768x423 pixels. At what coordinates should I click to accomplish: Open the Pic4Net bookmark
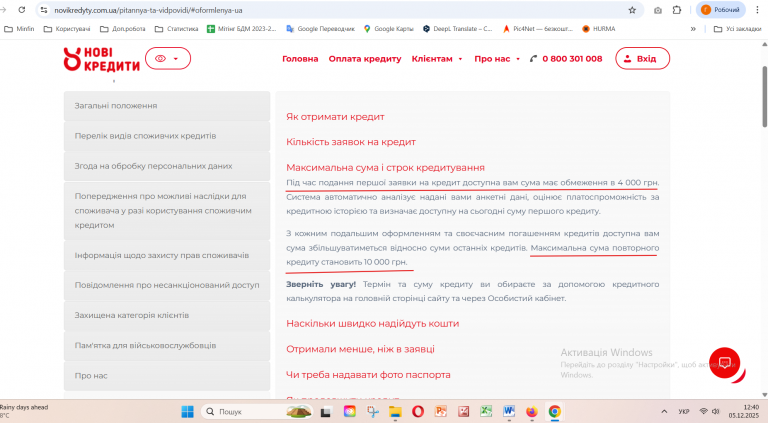pyautogui.click(x=538, y=29)
